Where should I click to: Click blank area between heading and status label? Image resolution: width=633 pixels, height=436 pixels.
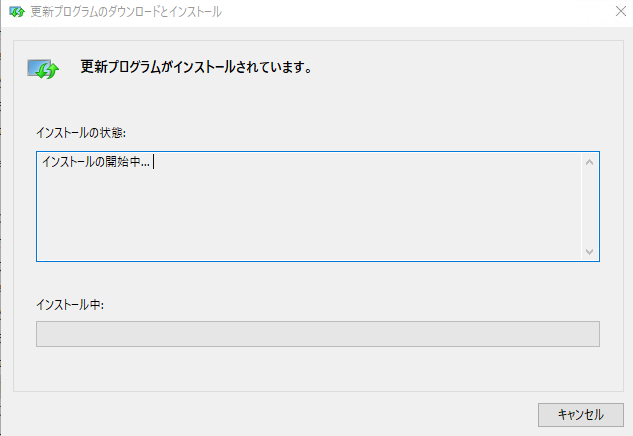tap(318, 101)
